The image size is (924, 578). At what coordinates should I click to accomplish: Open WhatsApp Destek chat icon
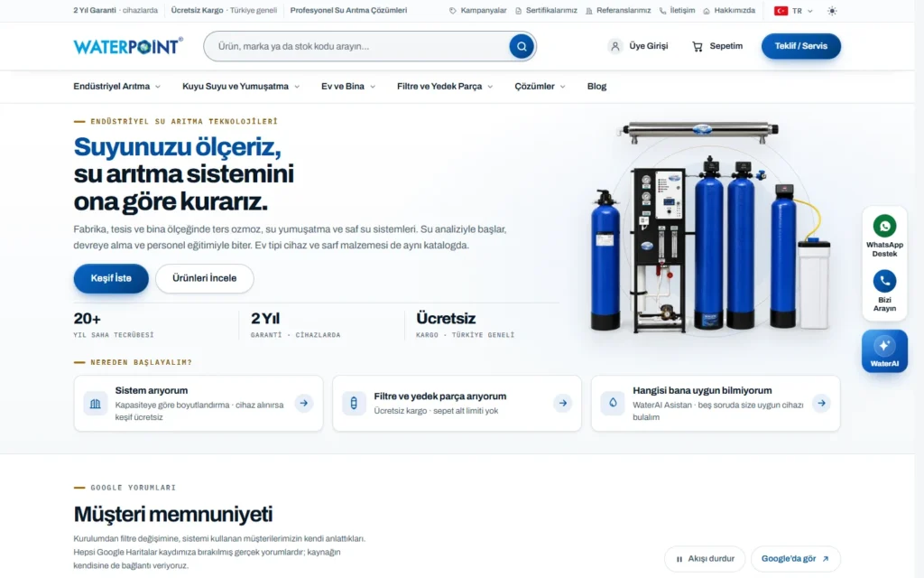884,226
